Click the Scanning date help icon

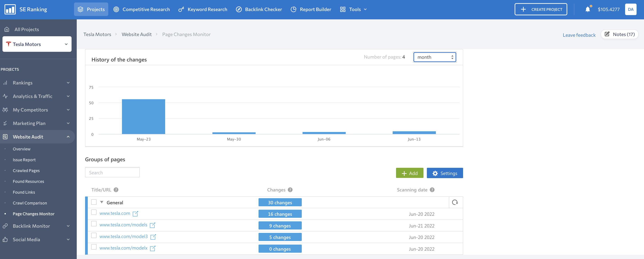(x=432, y=190)
